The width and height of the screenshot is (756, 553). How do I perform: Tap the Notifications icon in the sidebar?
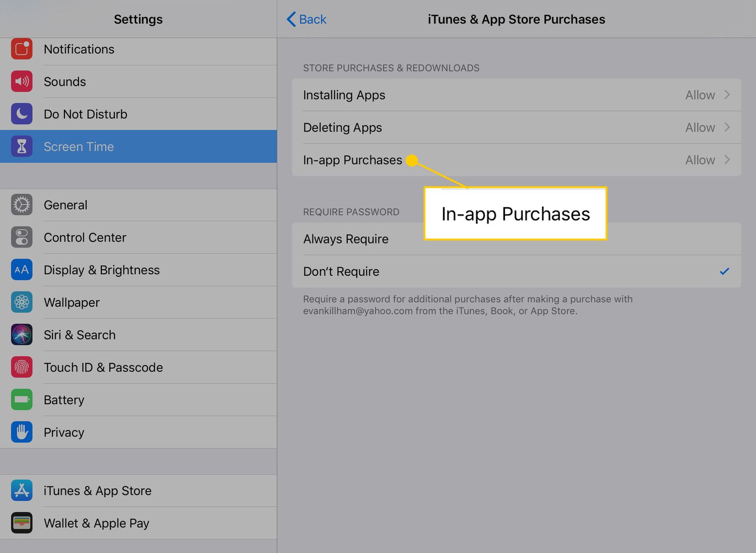(22, 49)
